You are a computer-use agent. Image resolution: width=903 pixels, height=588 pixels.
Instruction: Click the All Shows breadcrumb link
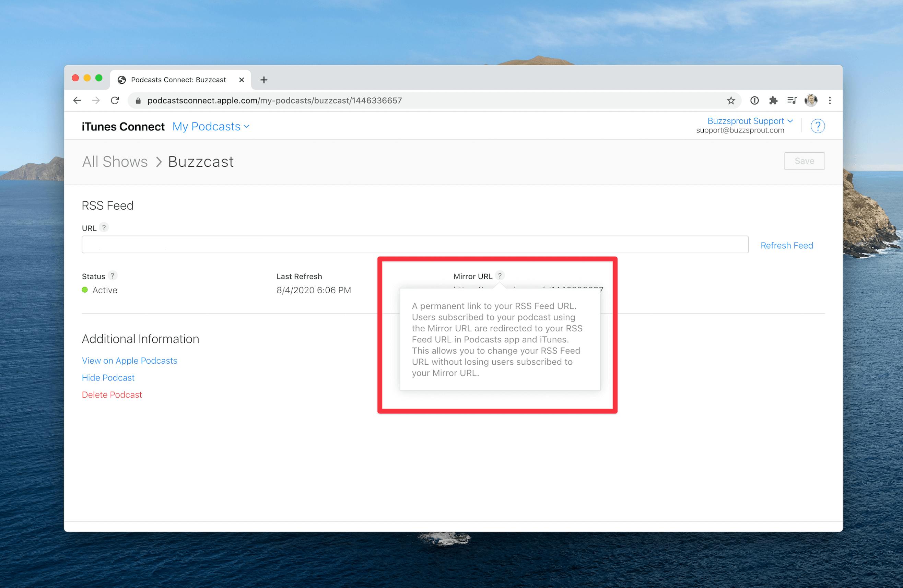click(x=115, y=161)
